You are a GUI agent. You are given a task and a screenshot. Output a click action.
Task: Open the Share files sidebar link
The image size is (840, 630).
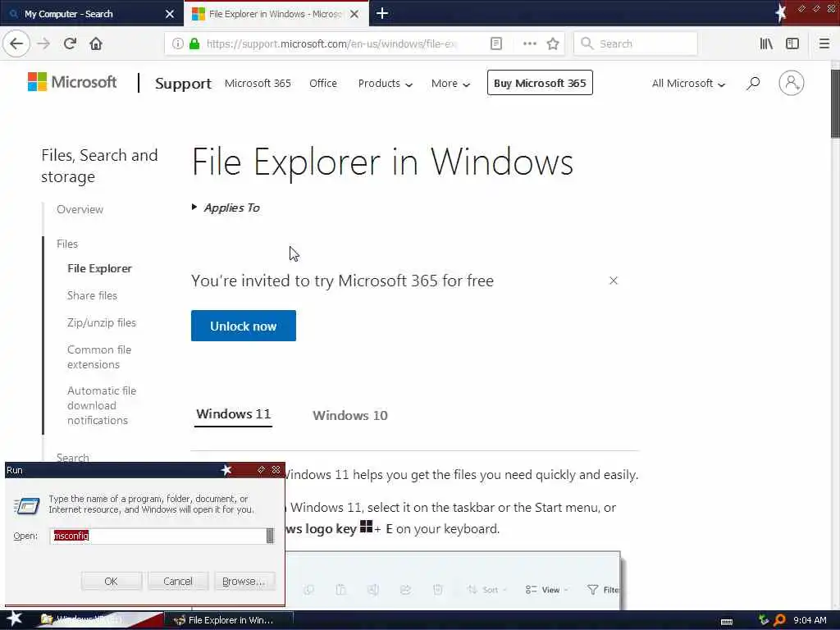92,295
